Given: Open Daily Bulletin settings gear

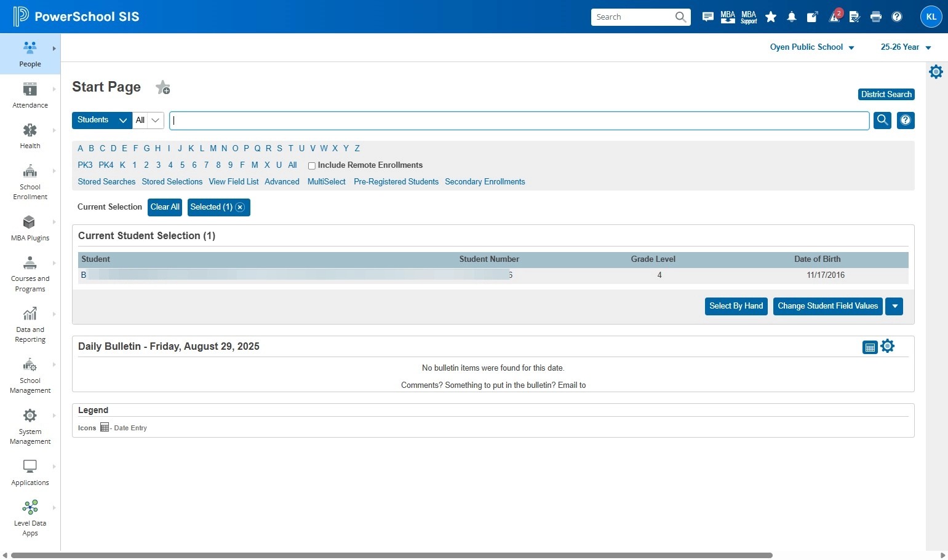Looking at the screenshot, I should tap(887, 346).
